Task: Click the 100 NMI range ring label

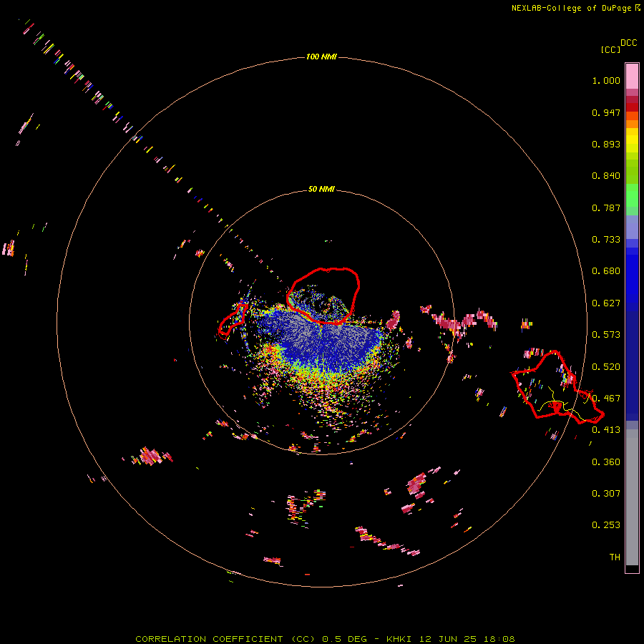Action: pos(321,57)
